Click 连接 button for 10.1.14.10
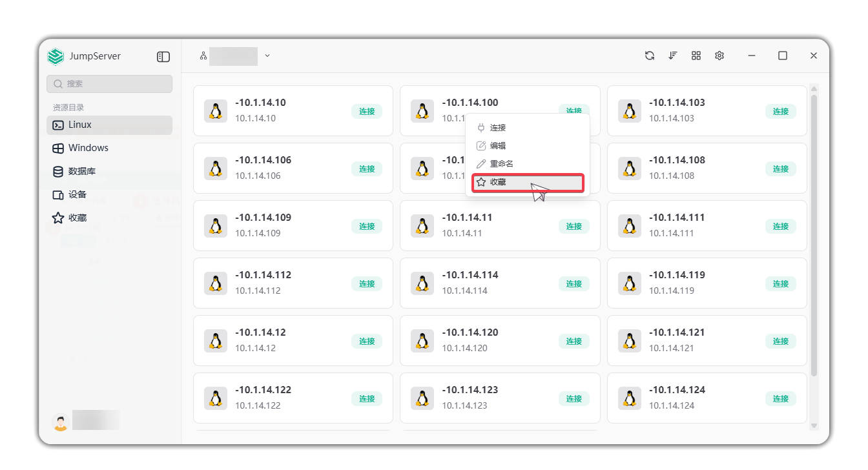 coord(367,111)
